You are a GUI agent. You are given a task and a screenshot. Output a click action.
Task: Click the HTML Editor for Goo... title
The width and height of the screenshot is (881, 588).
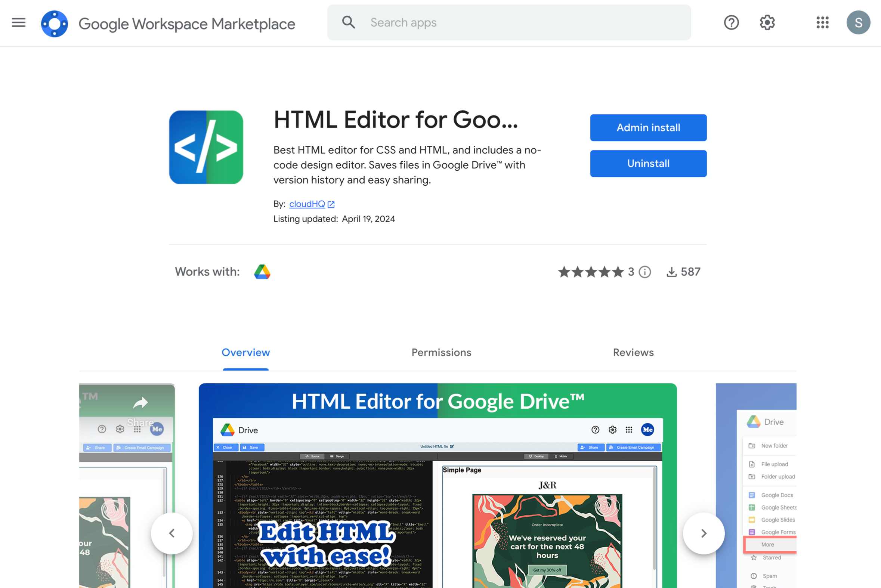(396, 120)
